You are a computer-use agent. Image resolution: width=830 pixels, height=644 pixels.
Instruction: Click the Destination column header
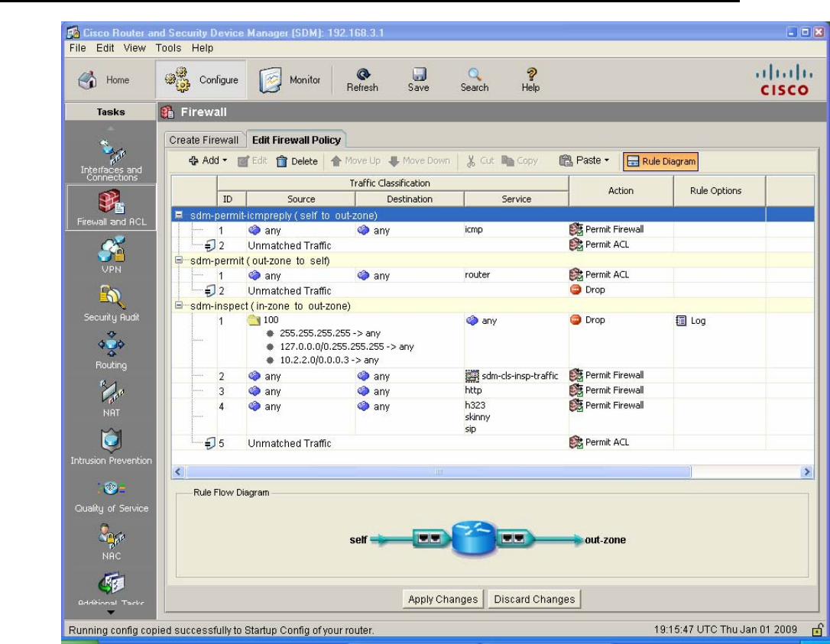click(x=409, y=199)
